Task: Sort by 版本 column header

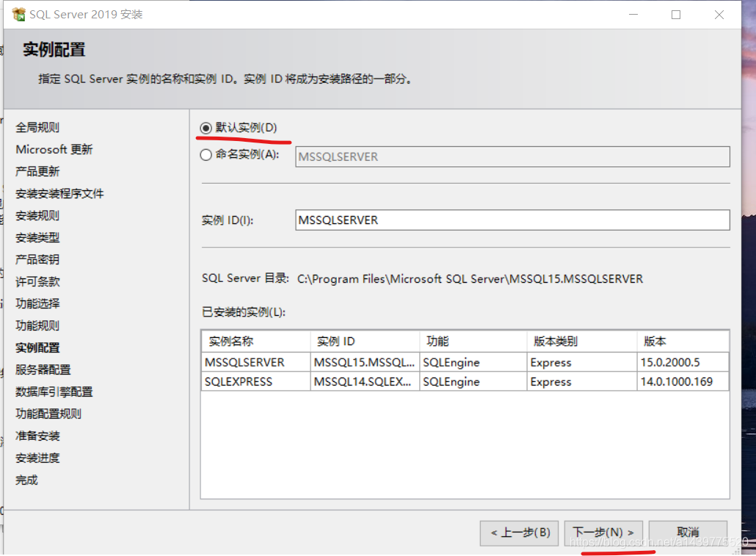Action: (x=683, y=342)
